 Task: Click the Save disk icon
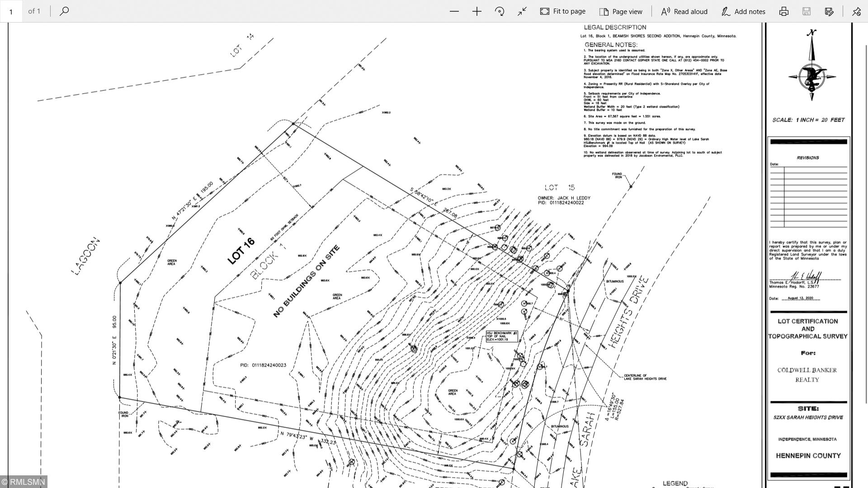click(807, 11)
